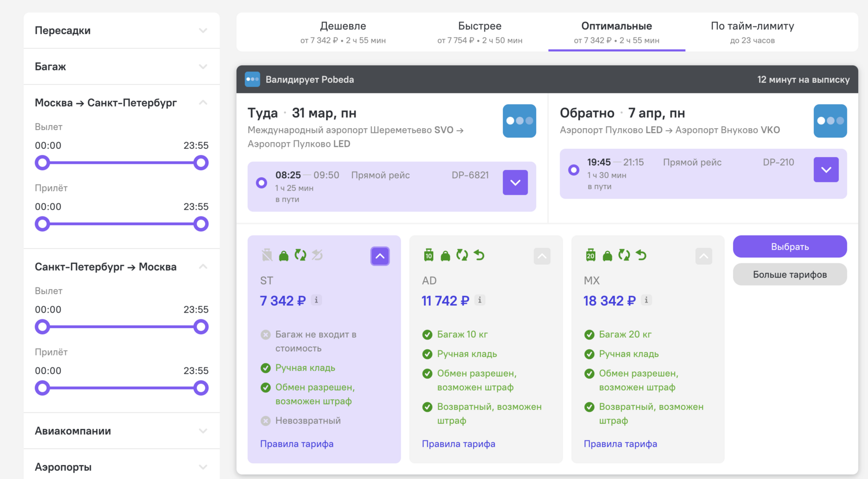Select the 19:45 return flight radio button
The height and width of the screenshot is (479, 868).
pyautogui.click(x=574, y=169)
